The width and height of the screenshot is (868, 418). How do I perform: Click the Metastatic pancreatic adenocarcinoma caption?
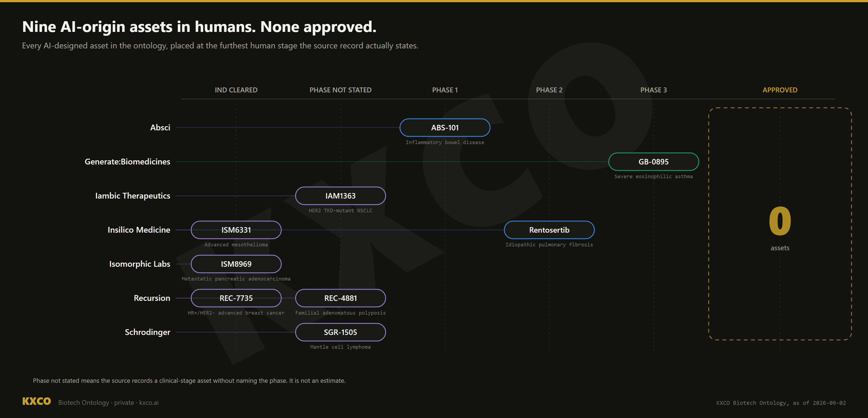tap(236, 279)
